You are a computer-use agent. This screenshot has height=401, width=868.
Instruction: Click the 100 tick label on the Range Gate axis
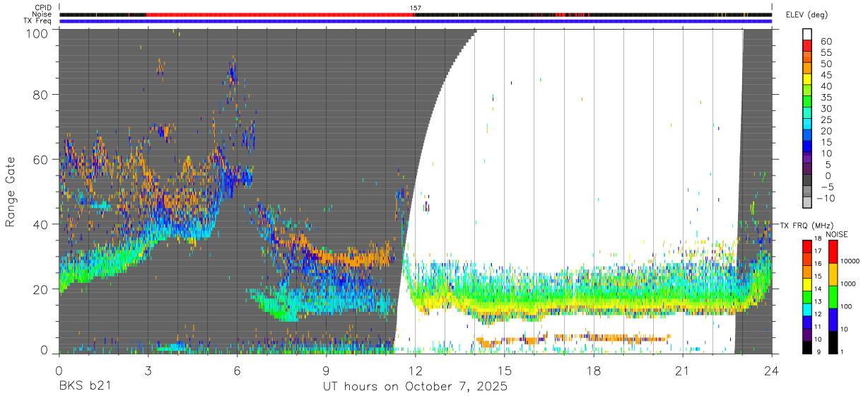tap(38, 33)
